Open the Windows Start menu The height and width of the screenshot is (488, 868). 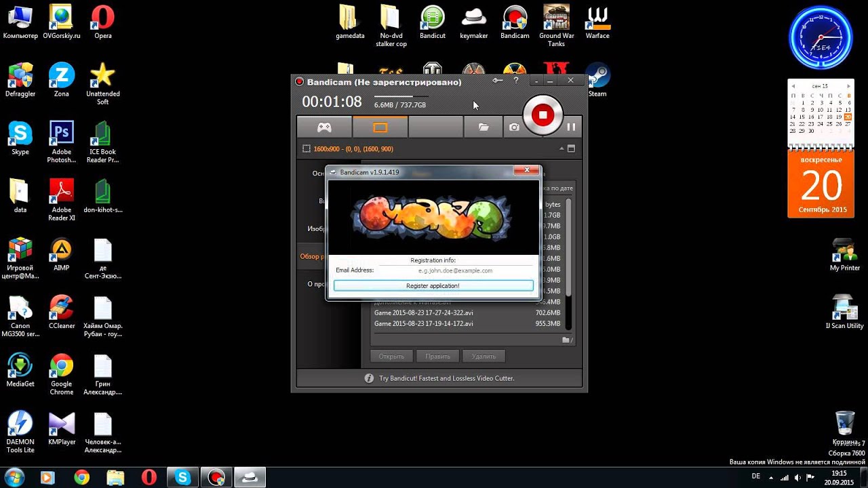pyautogui.click(x=14, y=477)
